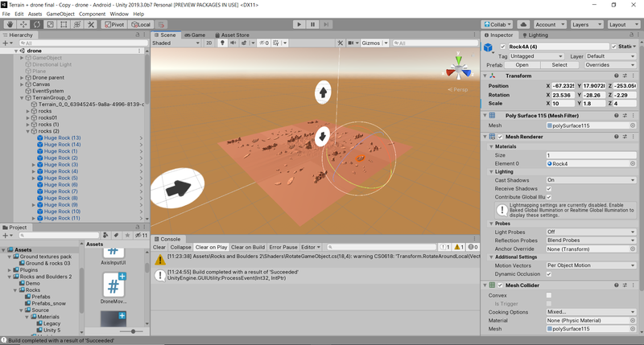The height and width of the screenshot is (345, 644).
Task: Select the Scale tool
Action: click(x=50, y=25)
